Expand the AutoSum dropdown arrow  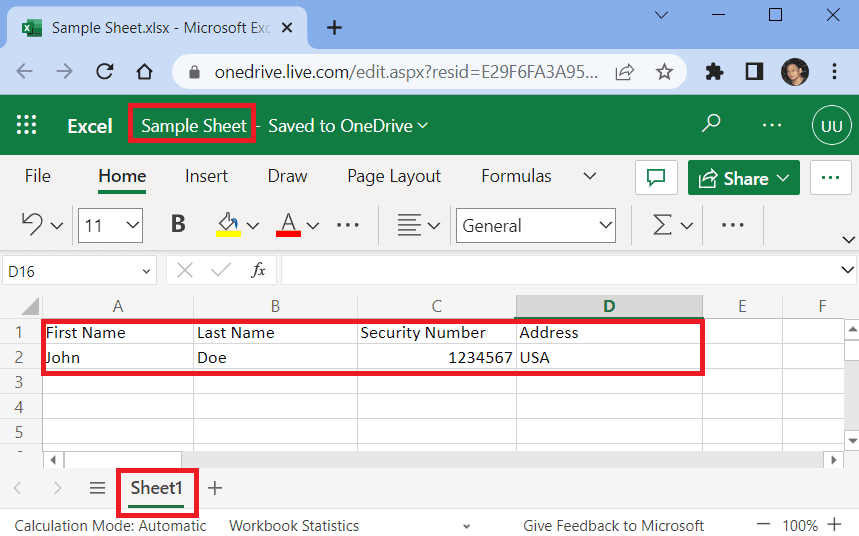pyautogui.click(x=687, y=225)
